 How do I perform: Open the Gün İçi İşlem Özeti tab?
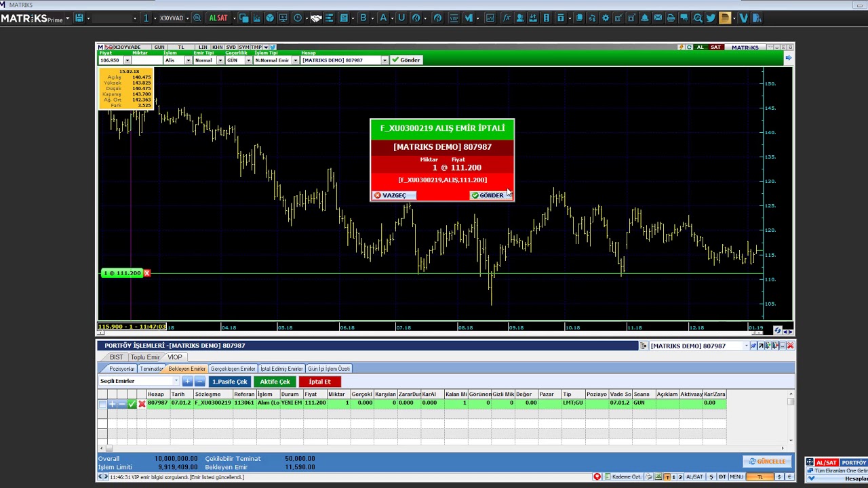point(329,369)
